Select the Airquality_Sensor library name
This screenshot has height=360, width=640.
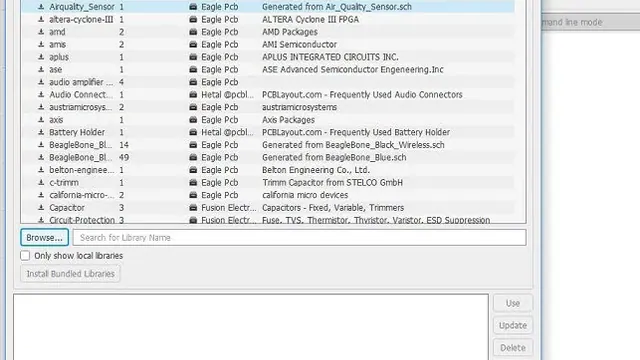(82, 7)
